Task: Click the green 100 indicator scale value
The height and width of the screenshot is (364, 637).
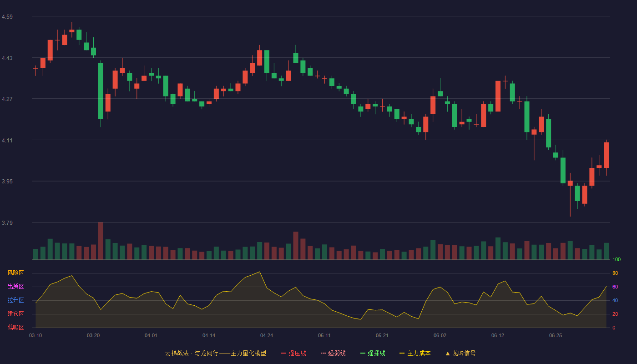Action: tap(617, 260)
